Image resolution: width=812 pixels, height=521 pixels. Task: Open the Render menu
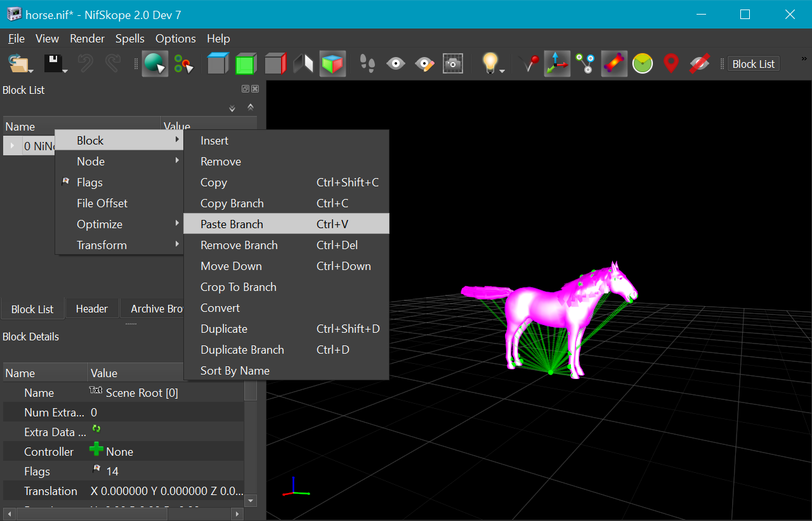click(x=87, y=39)
